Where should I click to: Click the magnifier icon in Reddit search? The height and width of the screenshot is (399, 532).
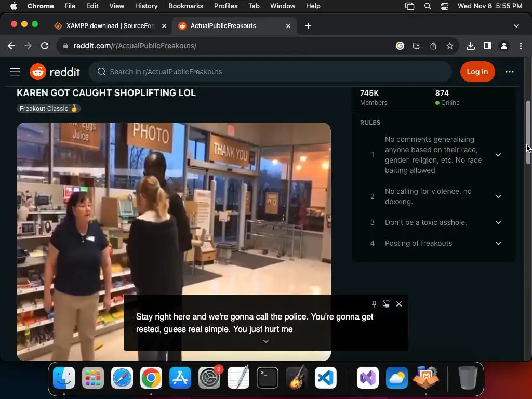click(101, 72)
